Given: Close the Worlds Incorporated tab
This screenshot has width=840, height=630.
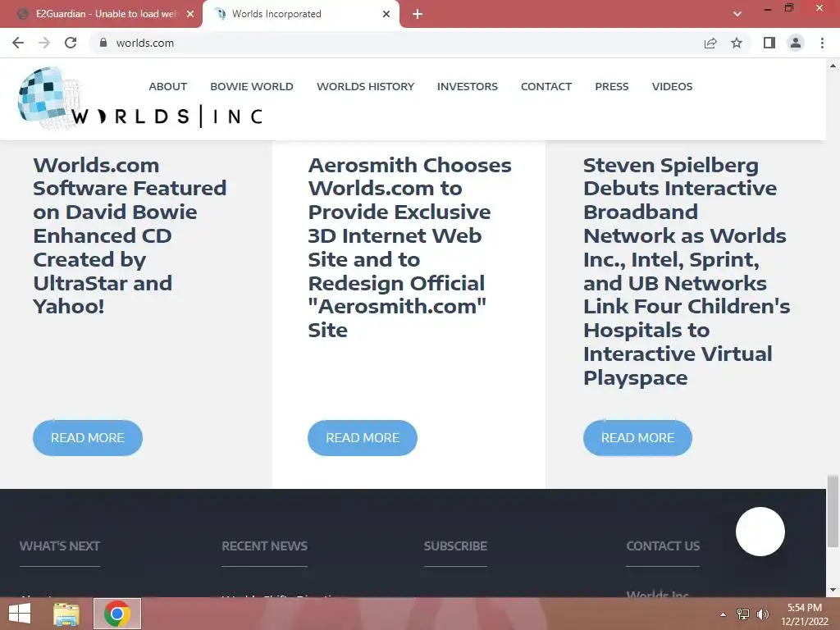Looking at the screenshot, I should click(x=386, y=14).
